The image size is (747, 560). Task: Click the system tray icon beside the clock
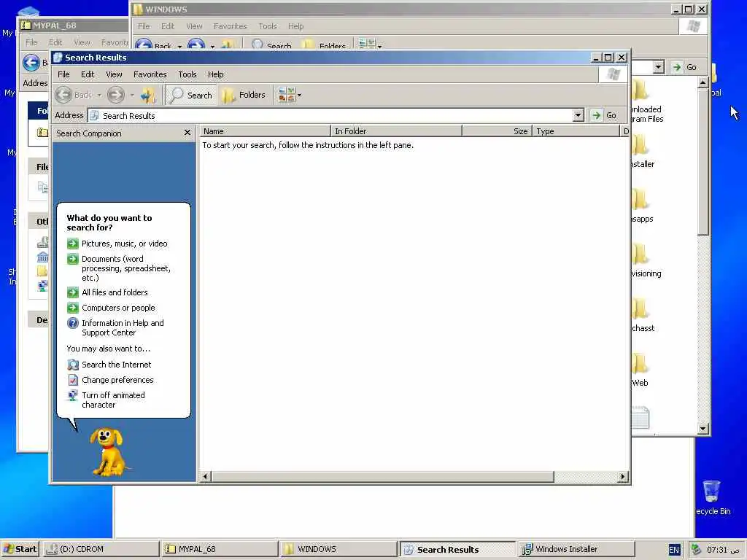tap(696, 549)
